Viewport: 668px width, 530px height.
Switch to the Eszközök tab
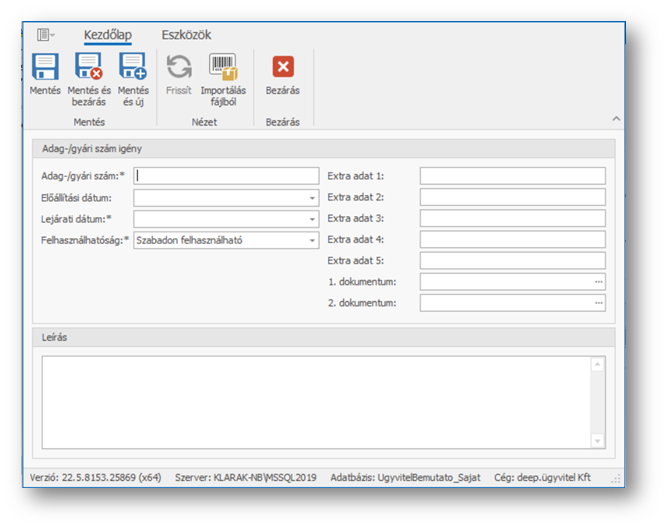point(186,35)
